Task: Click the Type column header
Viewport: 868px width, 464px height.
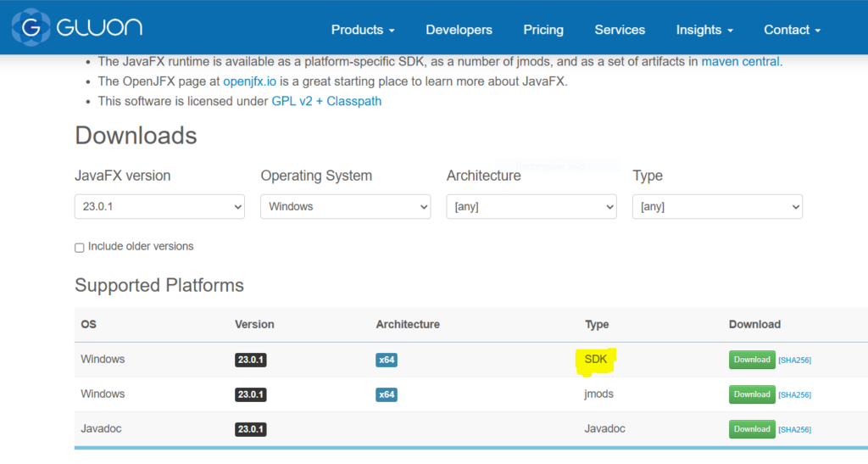Action: 597,325
